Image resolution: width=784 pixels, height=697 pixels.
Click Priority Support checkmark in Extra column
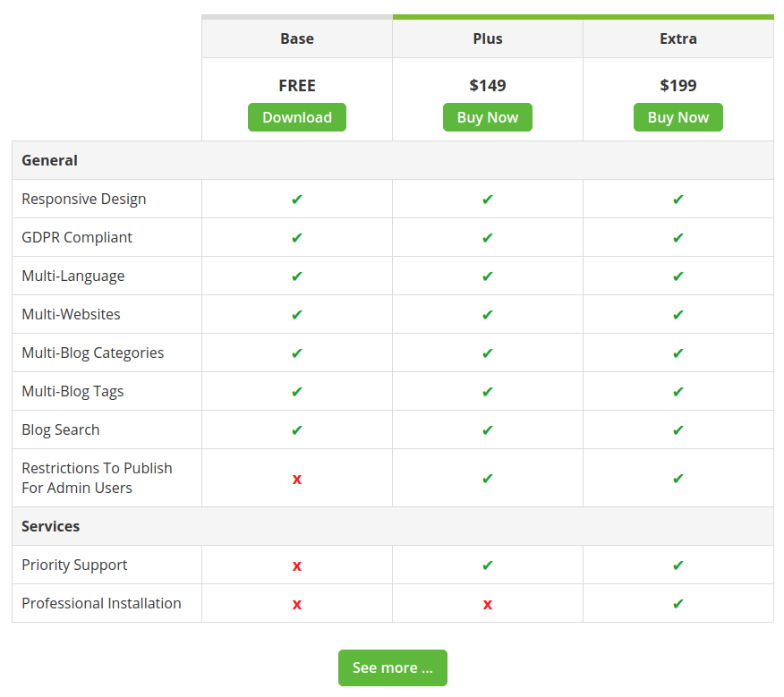point(678,565)
